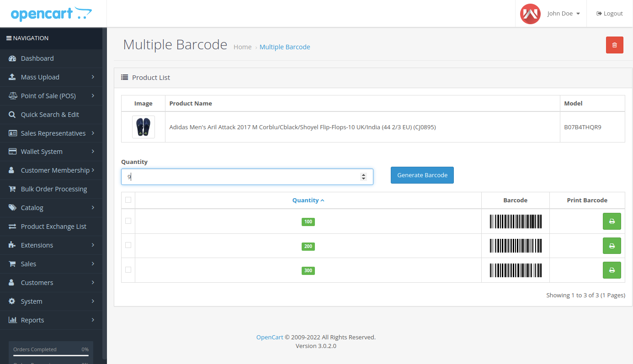Click the flip-flops product thumbnail
Screen dimensions: 633x364
[144, 127]
